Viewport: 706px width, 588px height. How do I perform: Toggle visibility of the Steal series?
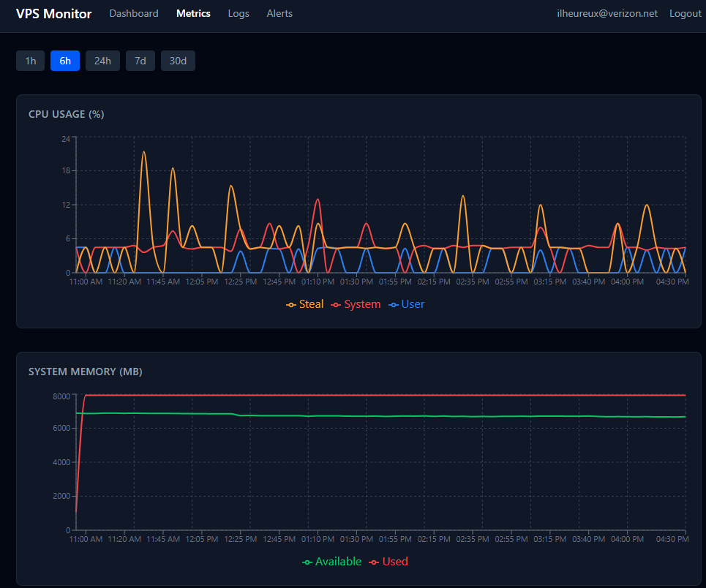[304, 304]
